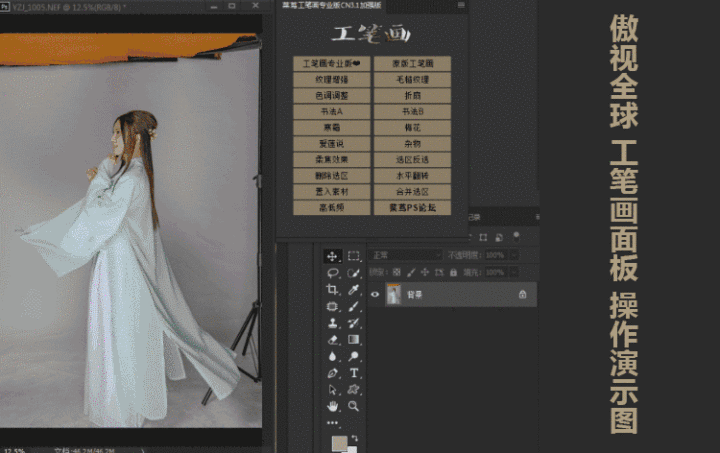Screen dimensions: 720x453
Task: Choose the Hand tool
Action: [333, 407]
